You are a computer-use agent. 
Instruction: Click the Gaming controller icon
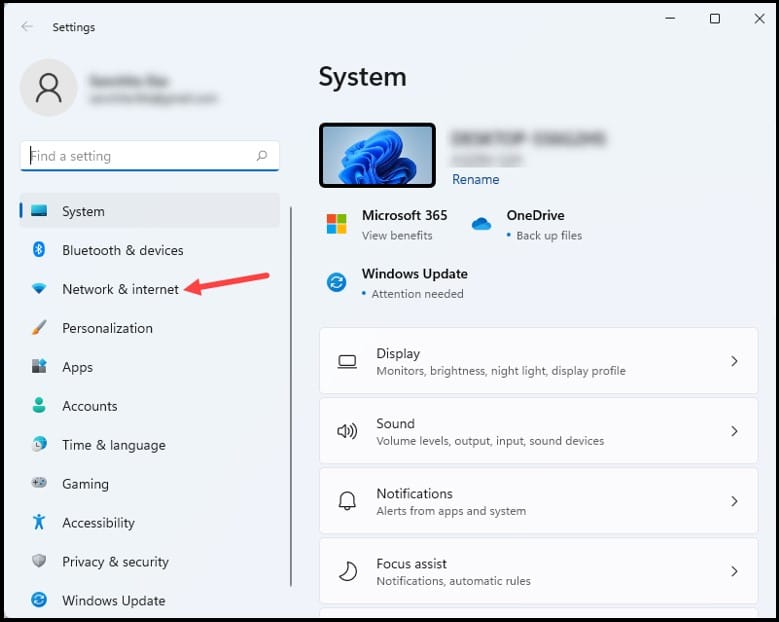(39, 483)
